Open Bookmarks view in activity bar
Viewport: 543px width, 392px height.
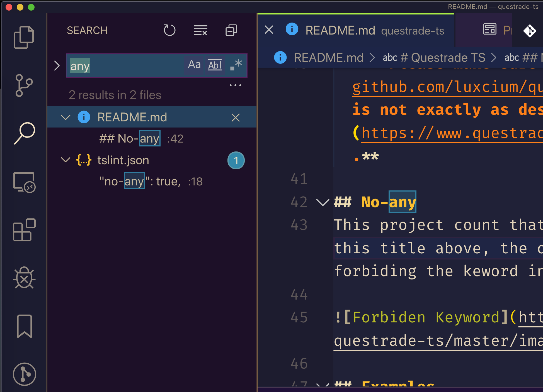click(24, 326)
